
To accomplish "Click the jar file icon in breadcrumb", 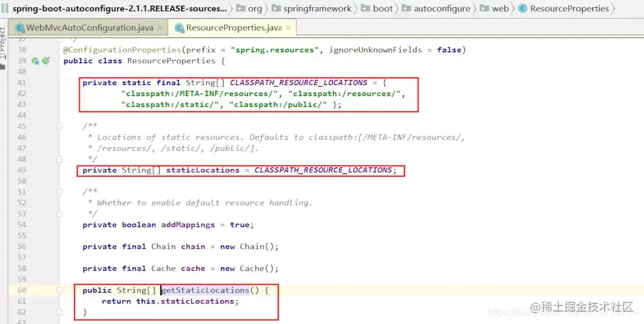I will (5, 8).
